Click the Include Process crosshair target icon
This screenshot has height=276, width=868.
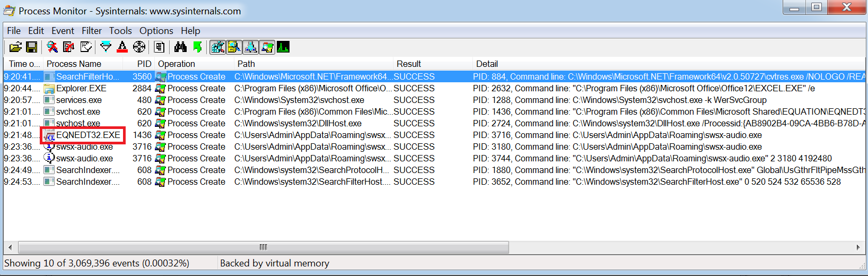(139, 47)
